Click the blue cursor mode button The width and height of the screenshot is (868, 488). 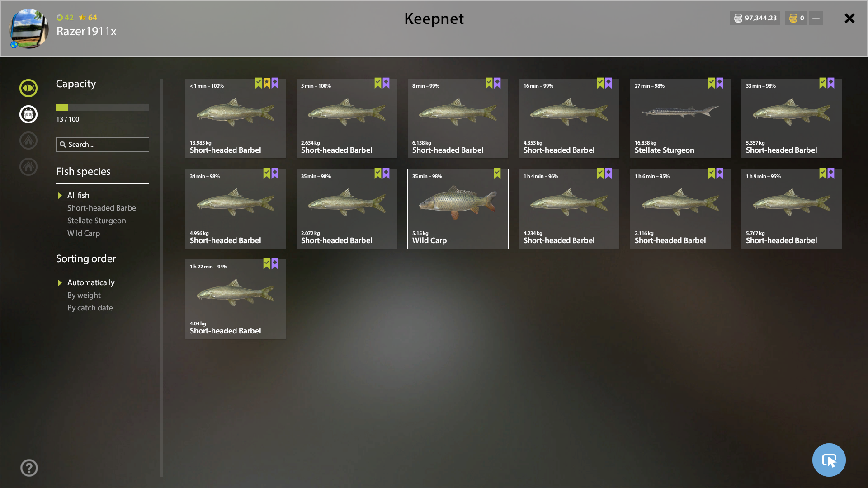[829, 460]
